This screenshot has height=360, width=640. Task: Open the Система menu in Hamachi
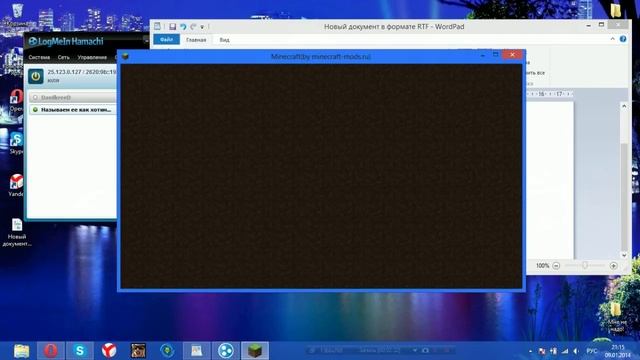pyautogui.click(x=39, y=58)
